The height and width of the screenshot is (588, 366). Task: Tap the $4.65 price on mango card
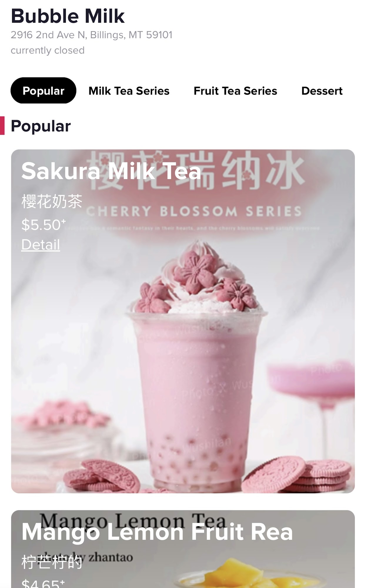[x=43, y=583]
